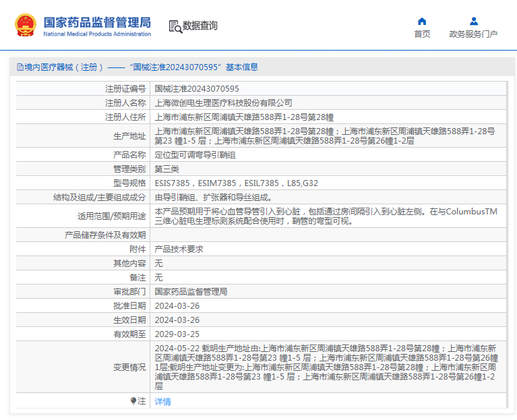
Task: Click the 首页 home icon
Action: pos(422,22)
